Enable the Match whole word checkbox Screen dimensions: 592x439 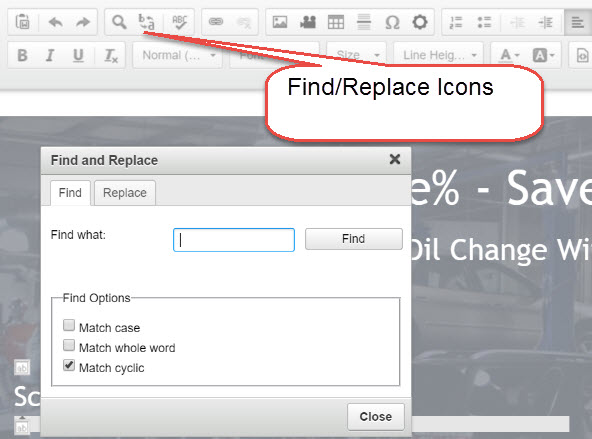click(x=69, y=345)
